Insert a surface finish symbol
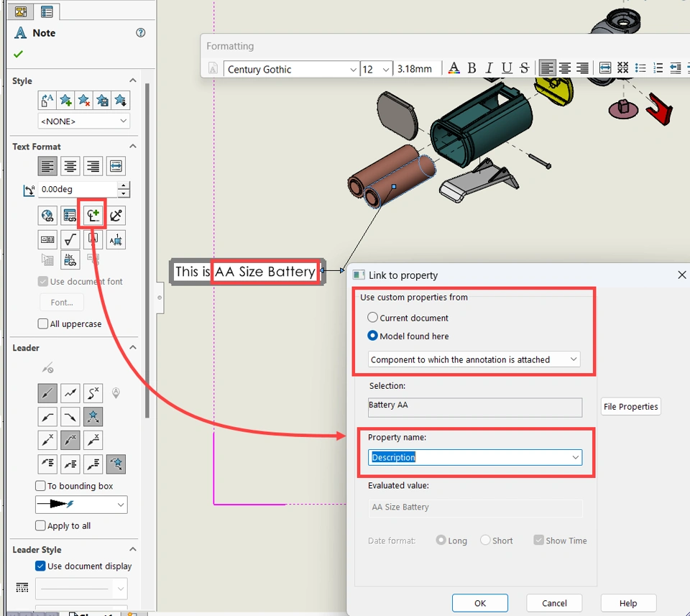This screenshot has width=690, height=616. (70, 239)
